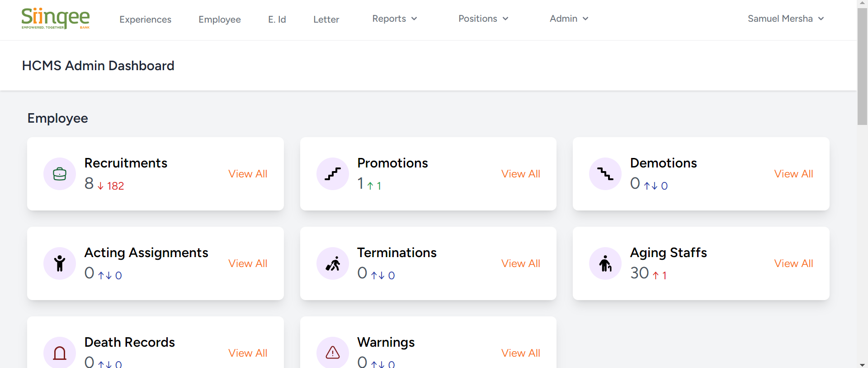Click the Siinqee Bank logo

coord(56,19)
